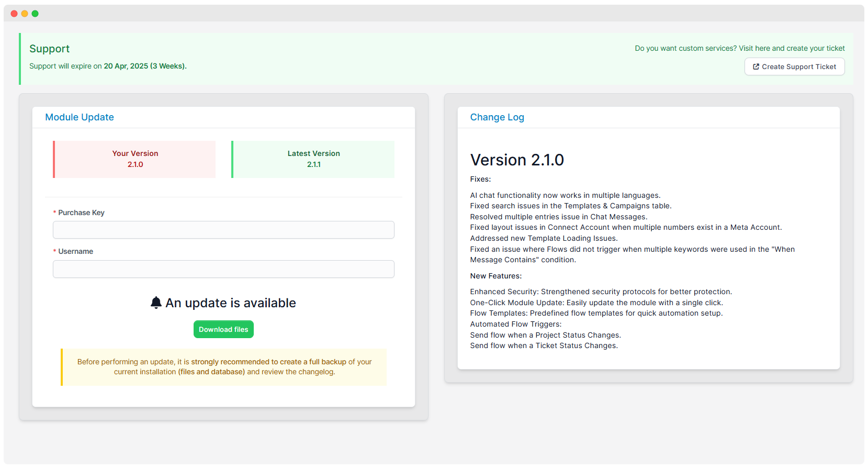Click the Username field label
This screenshot has width=868, height=469.
coord(75,251)
